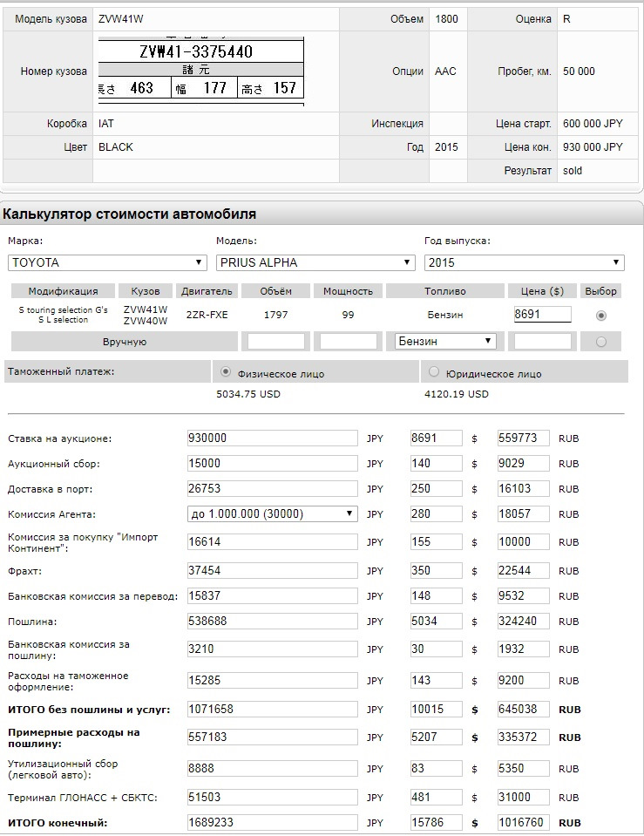Click the ИТОГО конечный dollar field 15786
644x836 pixels.
[436, 822]
